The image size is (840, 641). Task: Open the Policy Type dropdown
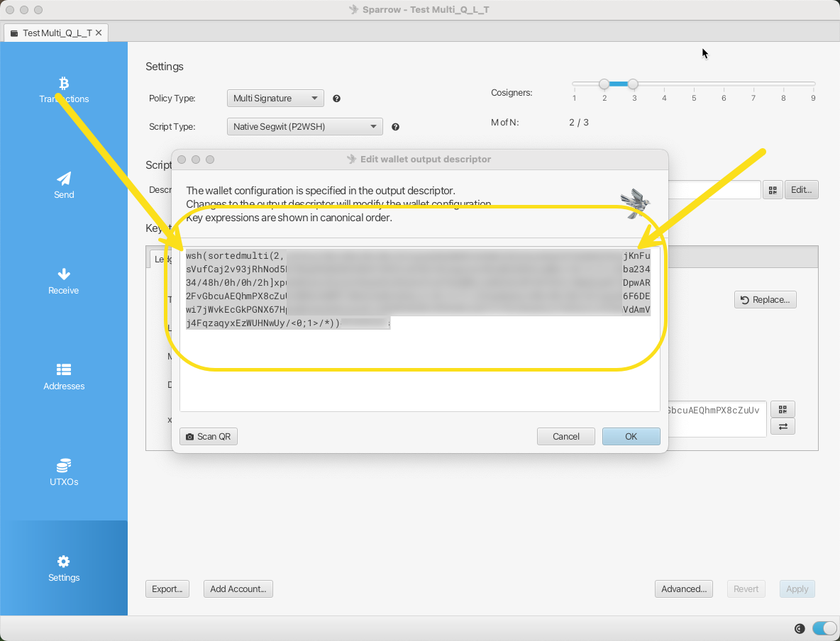[275, 99]
